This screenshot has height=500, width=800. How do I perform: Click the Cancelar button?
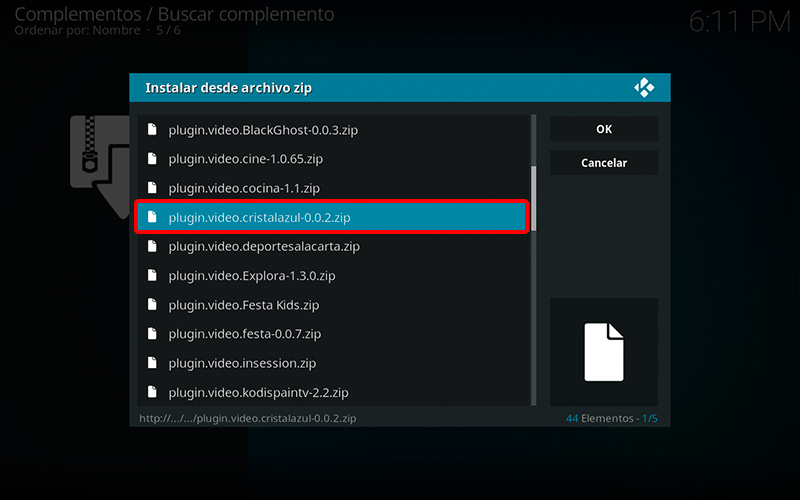point(604,163)
